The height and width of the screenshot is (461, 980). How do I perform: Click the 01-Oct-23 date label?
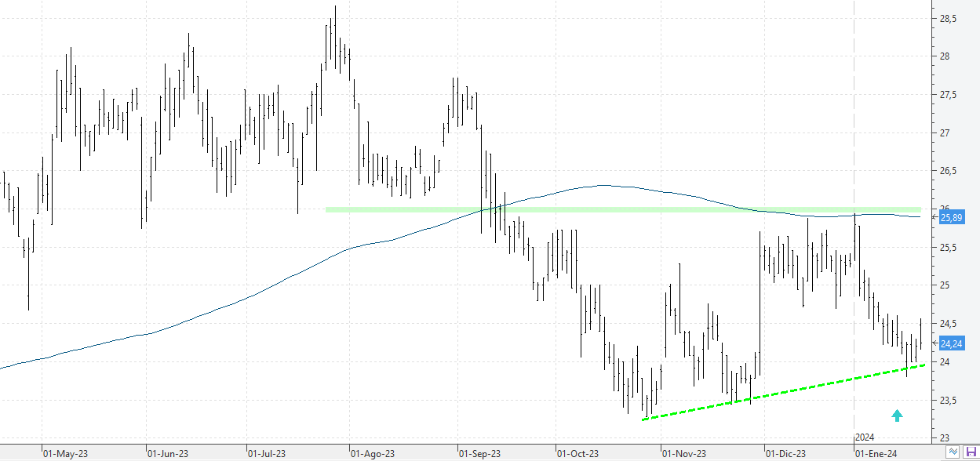(577, 453)
